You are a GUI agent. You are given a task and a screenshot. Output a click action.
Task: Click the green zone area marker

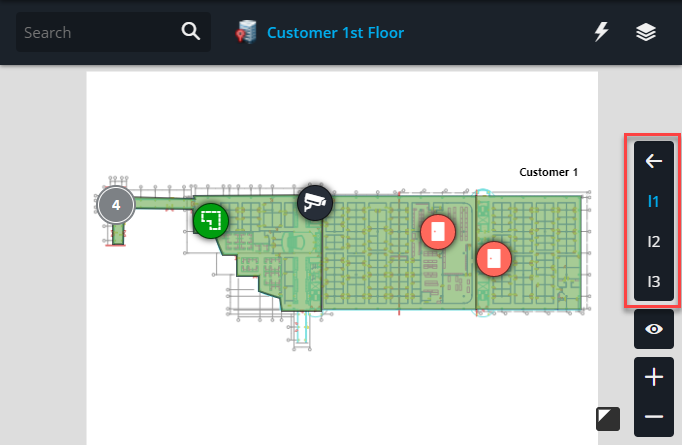point(210,220)
